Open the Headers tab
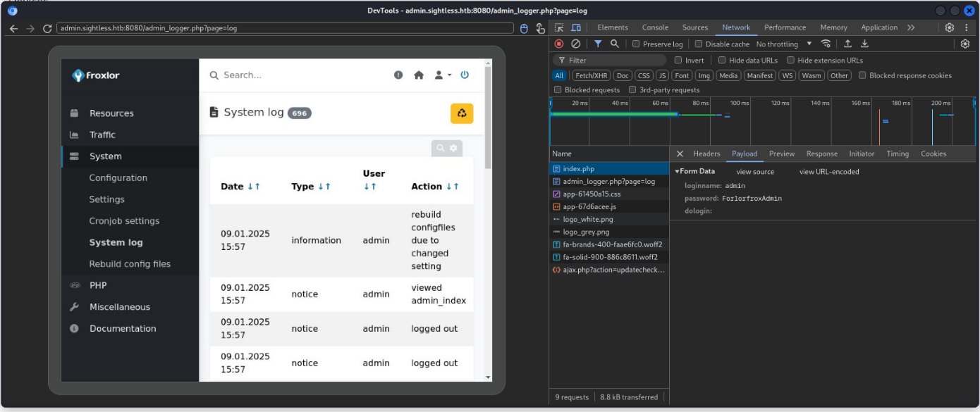 [706, 154]
